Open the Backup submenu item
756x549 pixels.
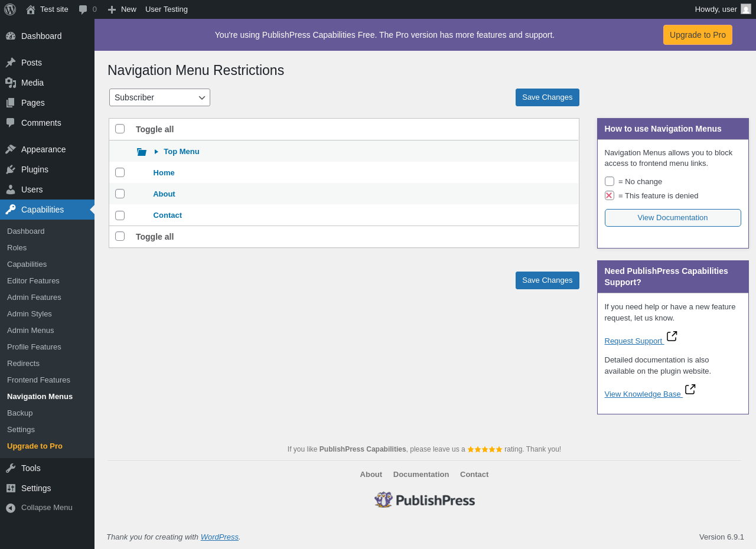point(19,413)
